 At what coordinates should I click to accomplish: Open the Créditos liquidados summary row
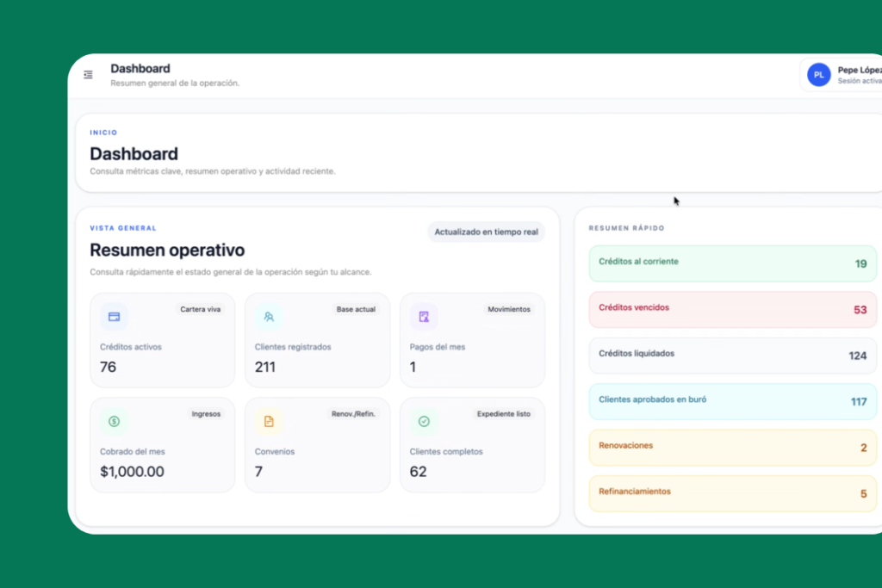(732, 355)
